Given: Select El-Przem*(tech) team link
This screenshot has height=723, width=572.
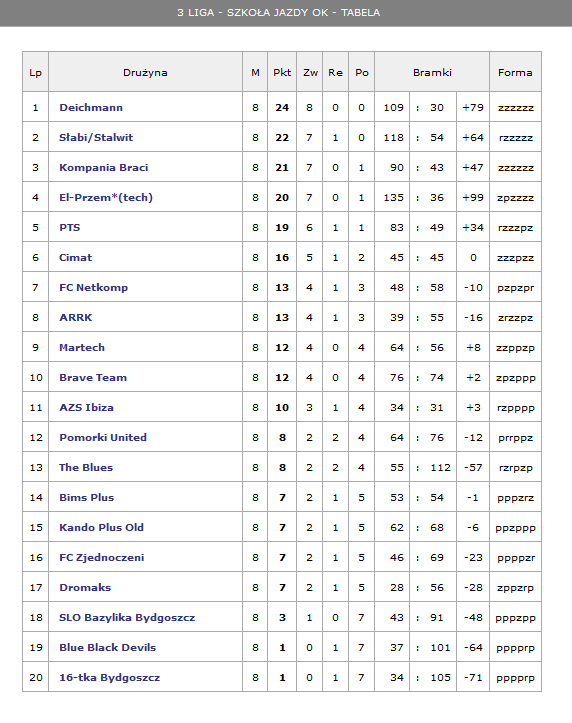Looking at the screenshot, I should pyautogui.click(x=106, y=197).
